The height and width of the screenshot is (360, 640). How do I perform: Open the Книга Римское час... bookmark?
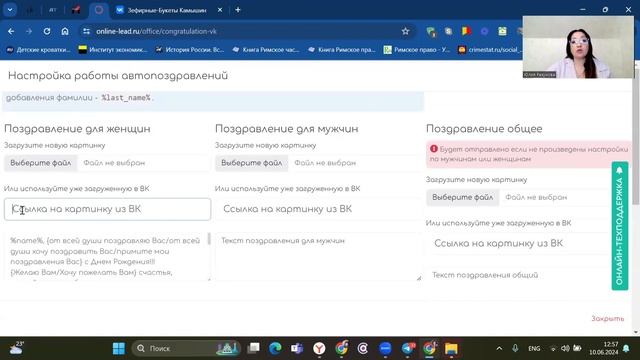coord(266,50)
